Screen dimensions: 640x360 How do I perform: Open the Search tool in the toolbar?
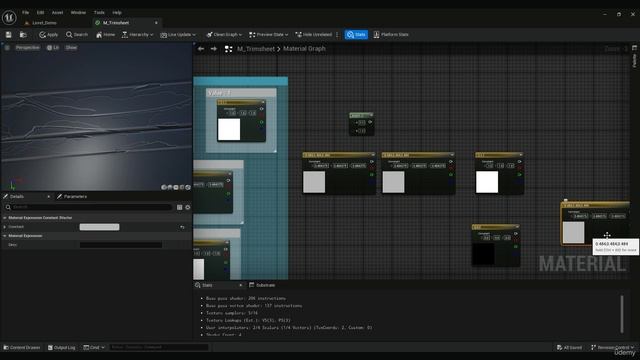point(77,35)
